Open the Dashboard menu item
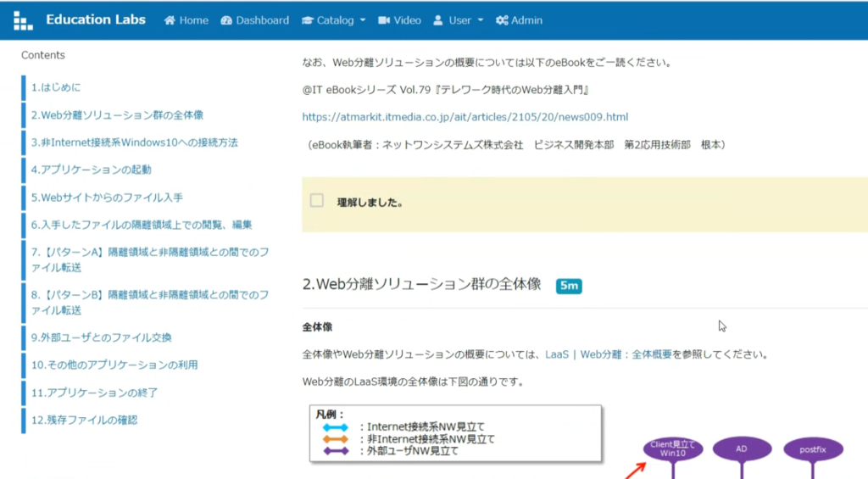The height and width of the screenshot is (479, 868). [254, 20]
